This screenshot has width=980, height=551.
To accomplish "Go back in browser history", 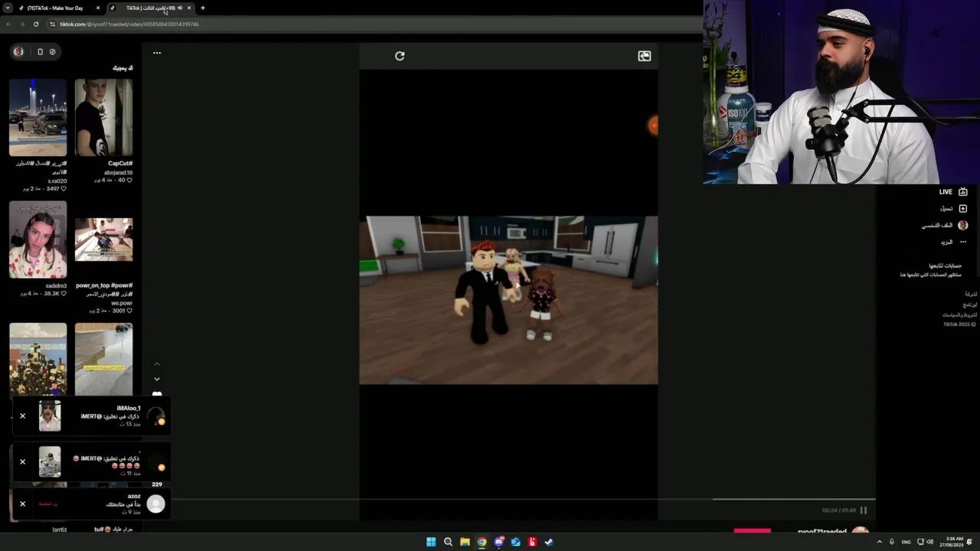I will 8,24.
